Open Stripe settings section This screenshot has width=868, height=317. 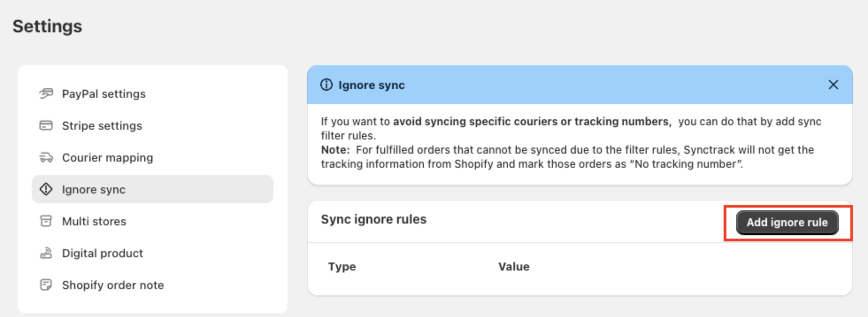tap(102, 125)
